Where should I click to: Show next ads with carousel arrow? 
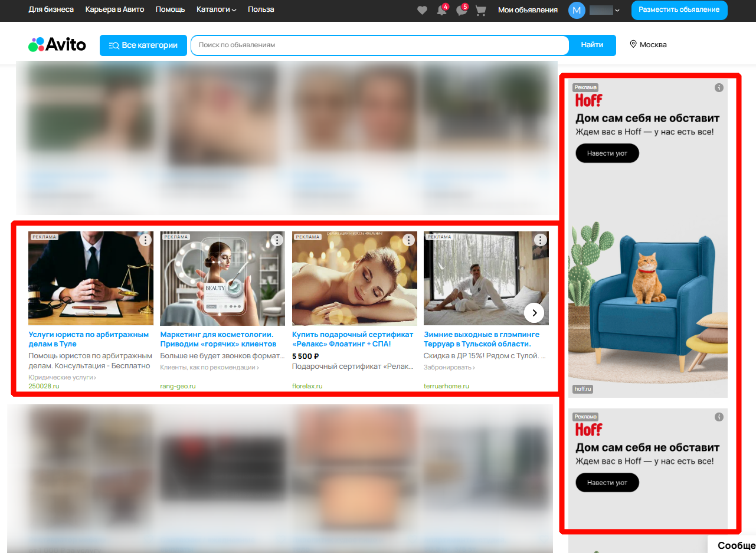[534, 313]
